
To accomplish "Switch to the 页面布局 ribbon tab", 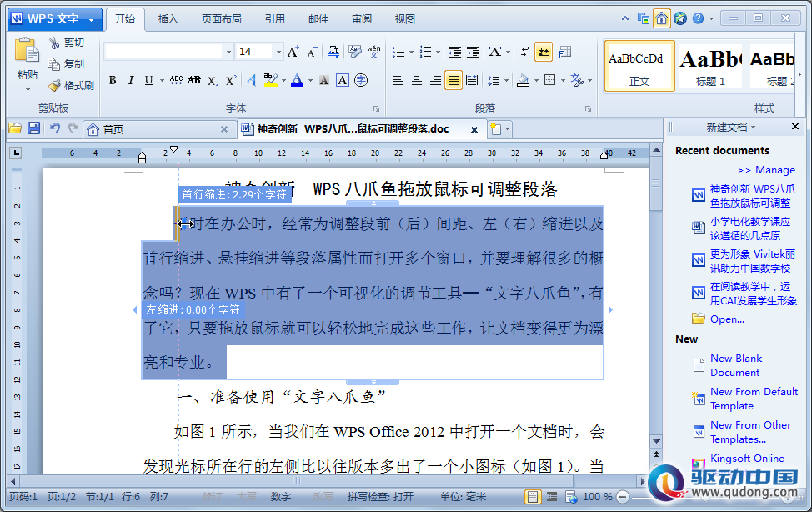I will 221,19.
